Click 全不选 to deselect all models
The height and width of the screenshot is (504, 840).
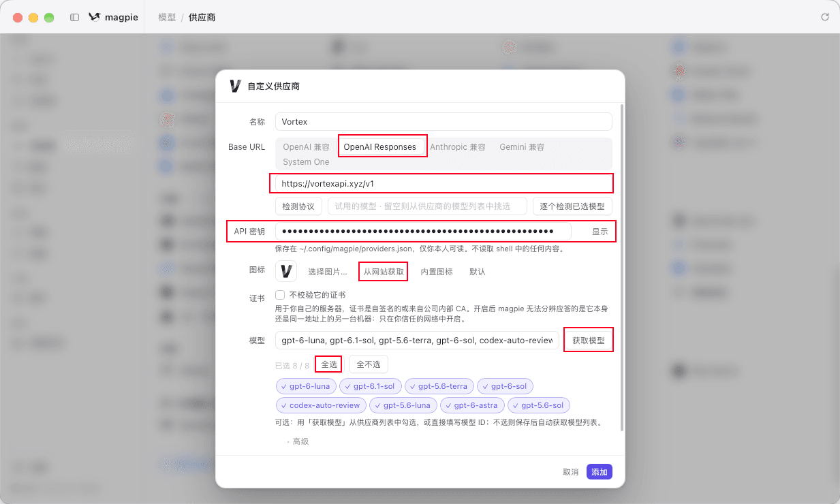(x=368, y=364)
